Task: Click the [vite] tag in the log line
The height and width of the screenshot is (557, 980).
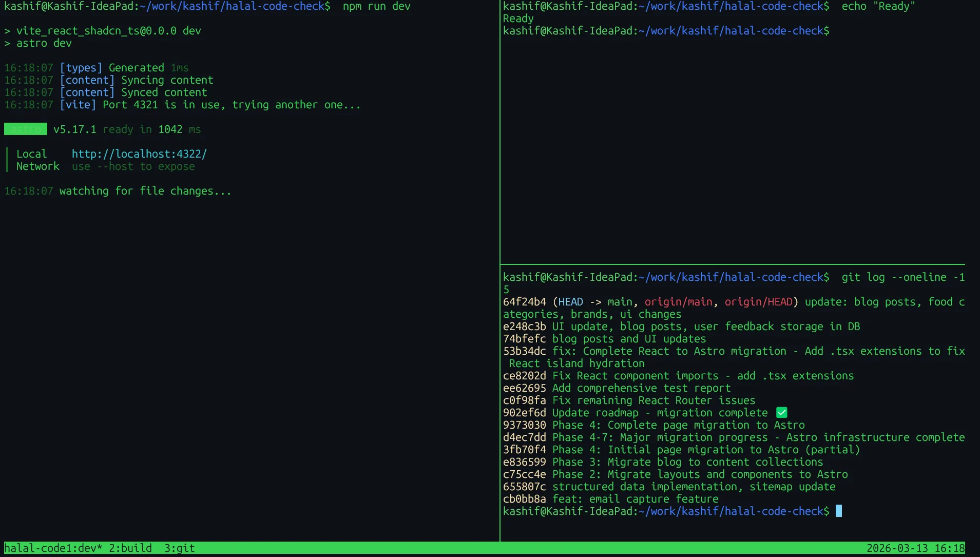Action: click(x=78, y=104)
